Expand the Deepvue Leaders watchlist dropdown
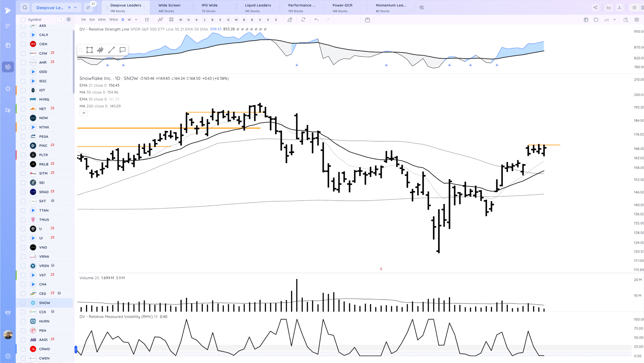The width and height of the screenshot is (644, 363). pos(75,8)
